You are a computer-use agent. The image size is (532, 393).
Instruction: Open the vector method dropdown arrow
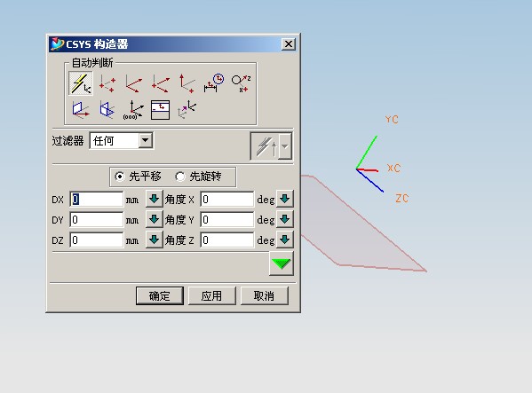285,146
